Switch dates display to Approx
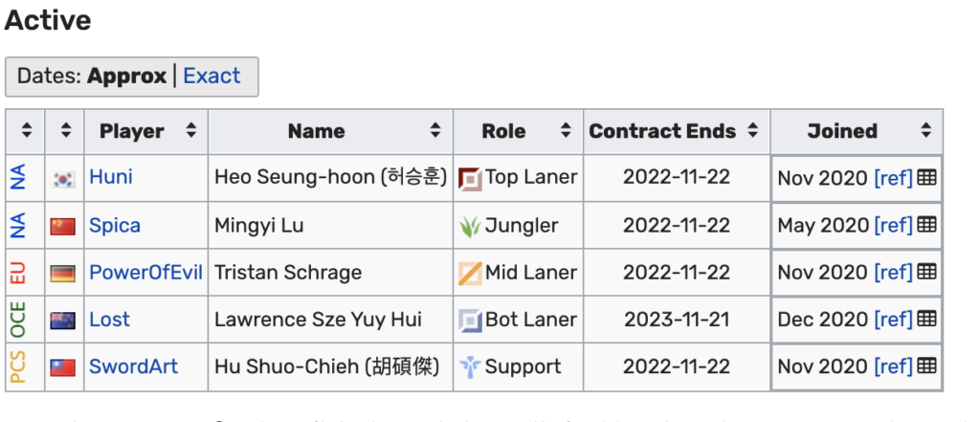 tap(126, 76)
